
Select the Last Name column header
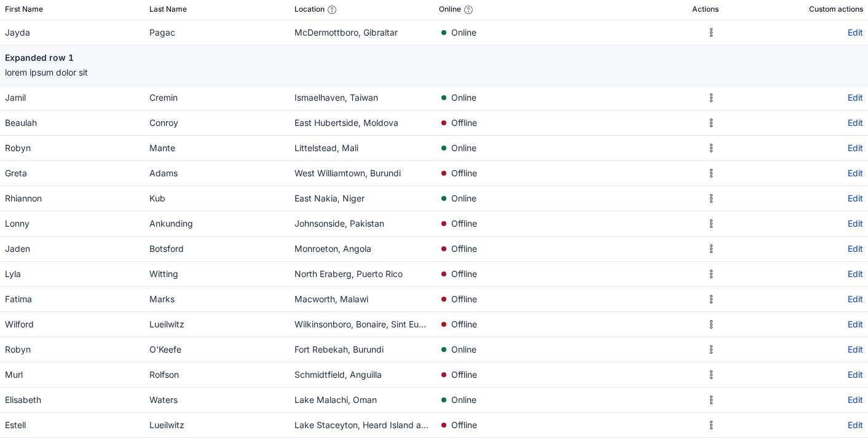[168, 9]
